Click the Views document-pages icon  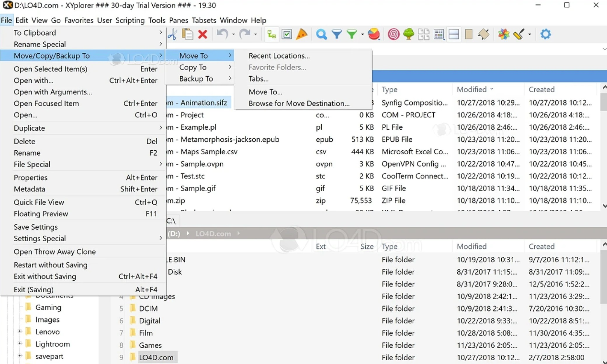(424, 34)
